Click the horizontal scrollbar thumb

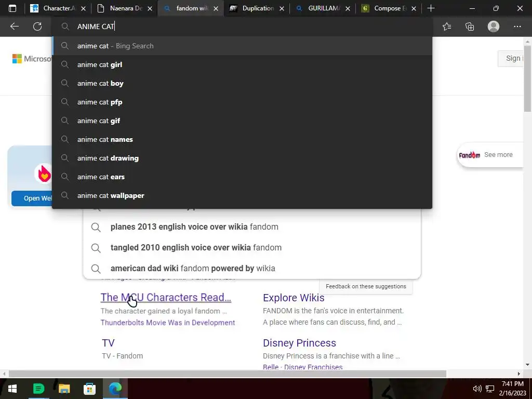pyautogui.click(x=228, y=374)
